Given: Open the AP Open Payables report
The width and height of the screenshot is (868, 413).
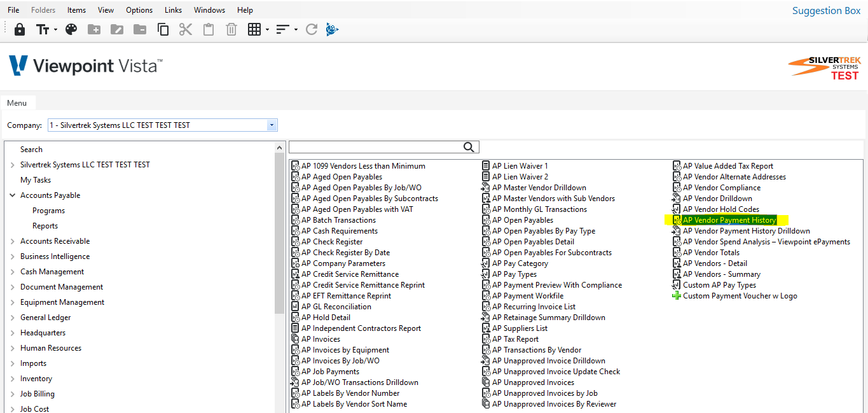Looking at the screenshot, I should (523, 220).
